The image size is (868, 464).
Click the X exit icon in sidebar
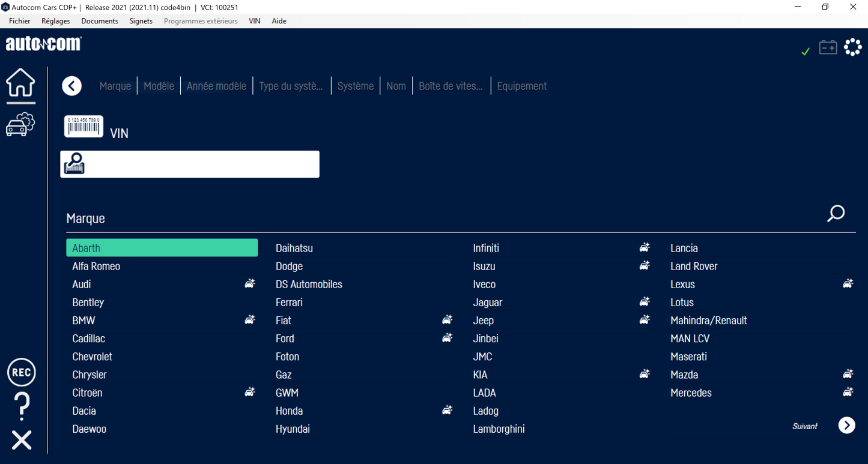point(22,440)
